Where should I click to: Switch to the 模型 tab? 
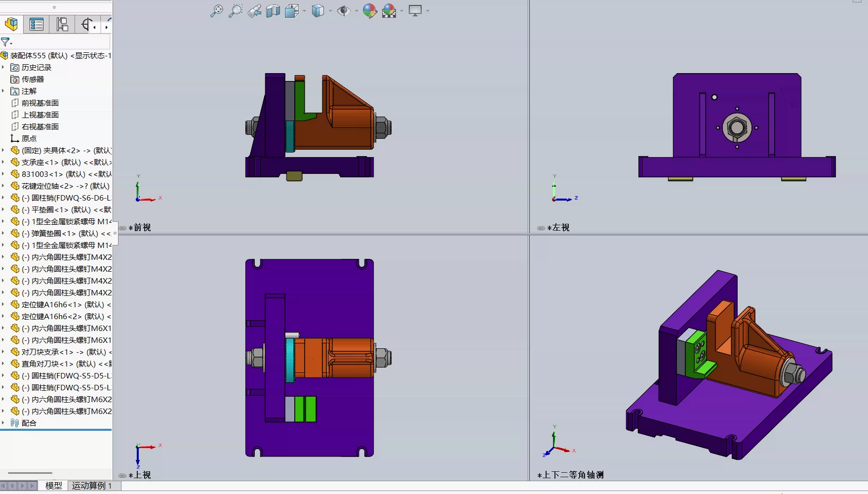pyautogui.click(x=54, y=486)
